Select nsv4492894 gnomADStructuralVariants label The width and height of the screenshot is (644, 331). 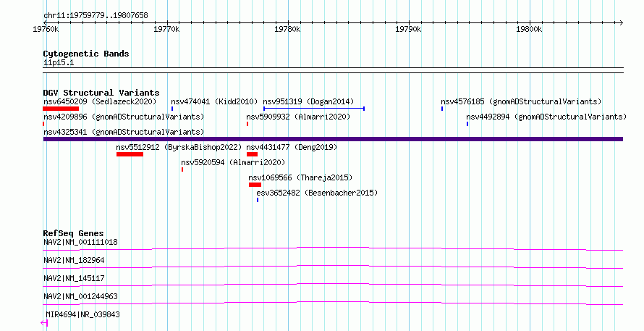point(546,117)
